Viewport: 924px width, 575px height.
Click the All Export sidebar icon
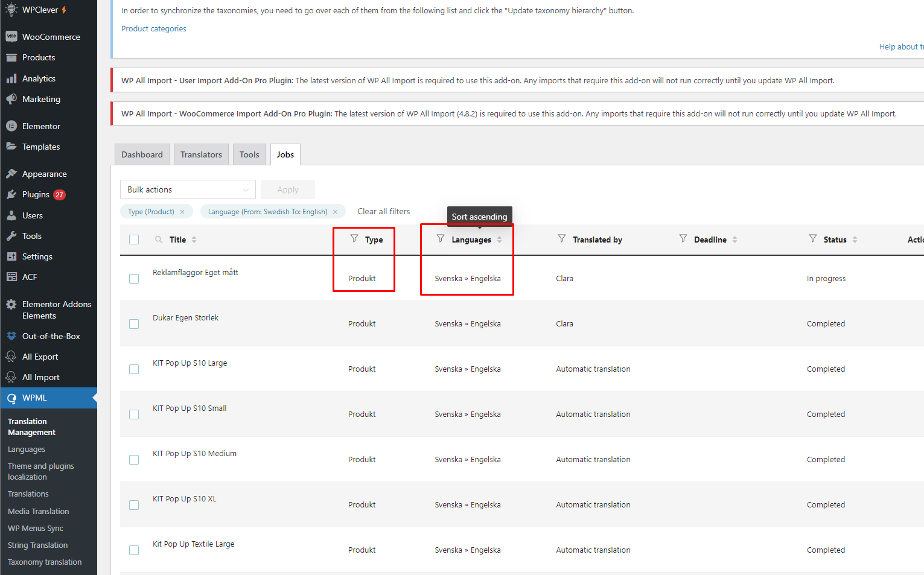coord(11,357)
